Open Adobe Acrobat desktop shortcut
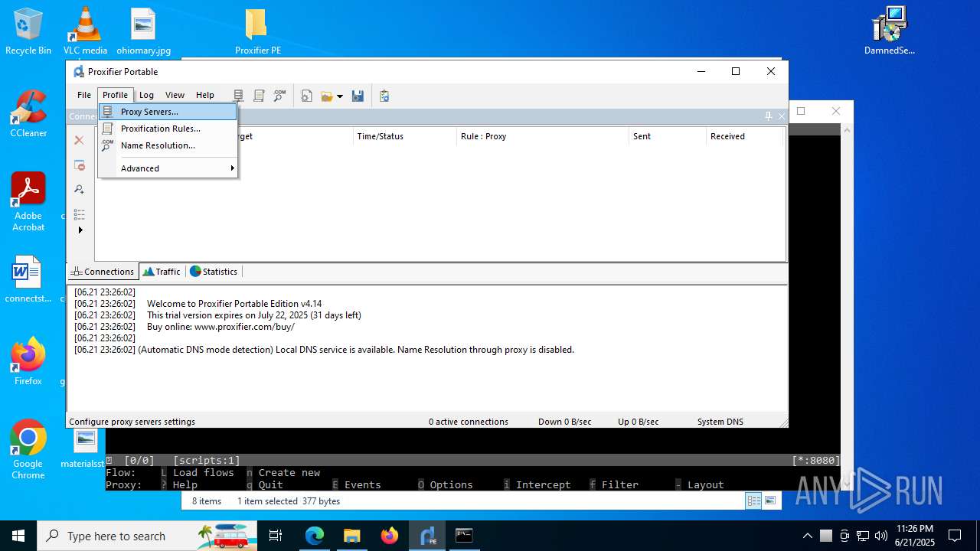980x551 pixels. pyautogui.click(x=28, y=202)
